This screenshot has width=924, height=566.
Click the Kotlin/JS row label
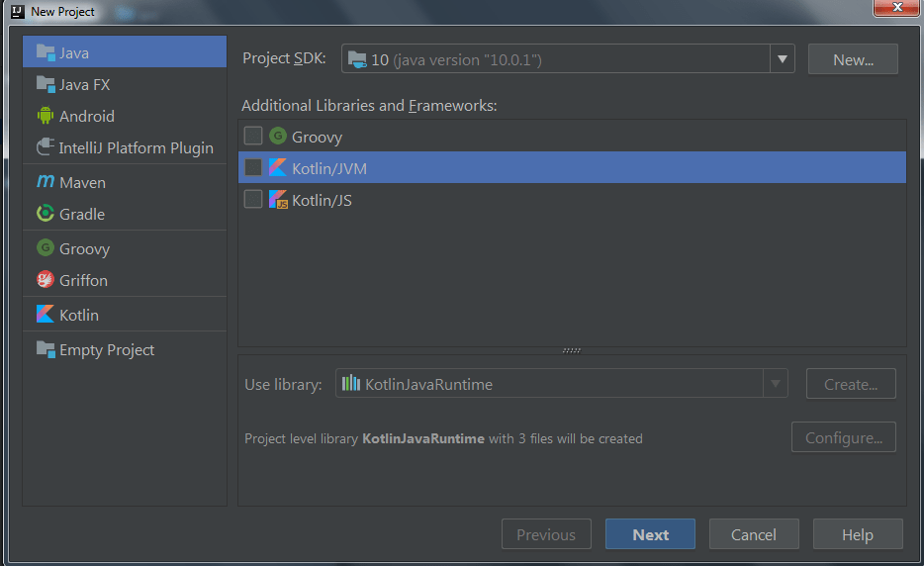click(322, 201)
